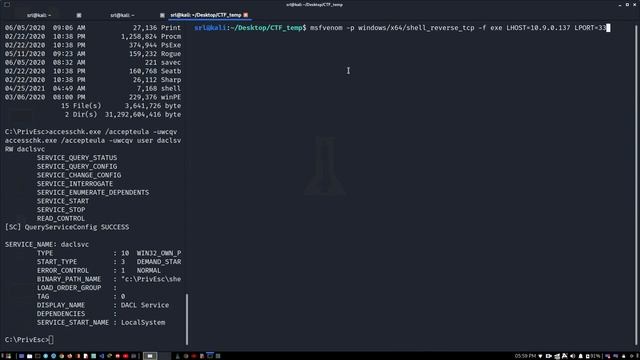The width and height of the screenshot is (640, 360).
Task: Click the "160,768 Seatb" file row
Action: coord(93,71)
